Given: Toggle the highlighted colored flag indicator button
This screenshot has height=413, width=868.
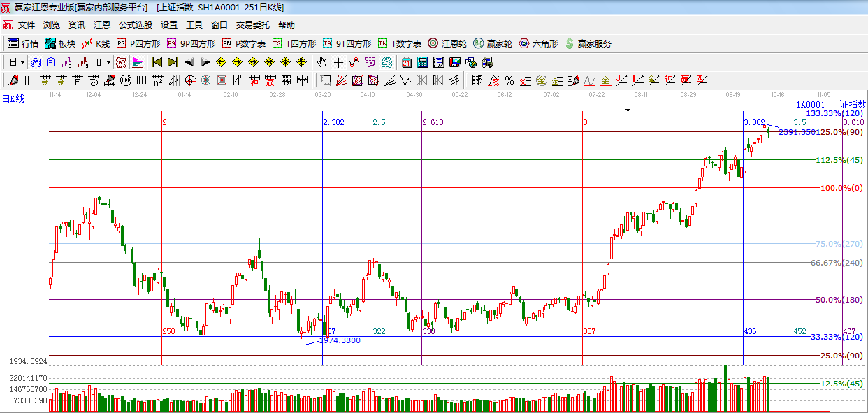Looking at the screenshot, I should (138, 62).
